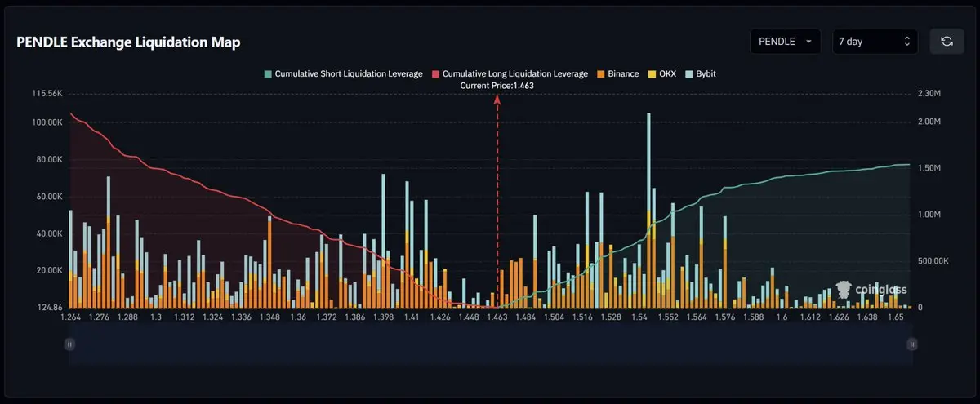Click the 1.6 price axis label
The image size is (980, 404).
pos(782,317)
